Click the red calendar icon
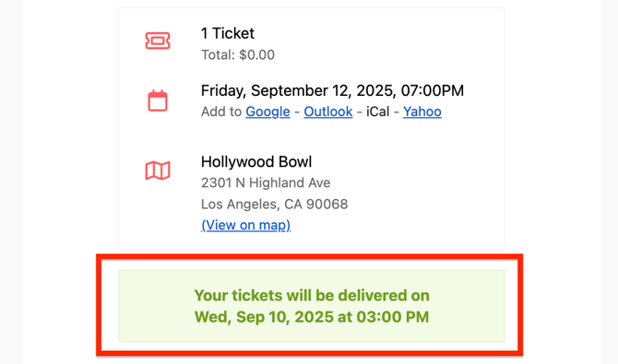This screenshot has height=364, width=618. coord(158,100)
